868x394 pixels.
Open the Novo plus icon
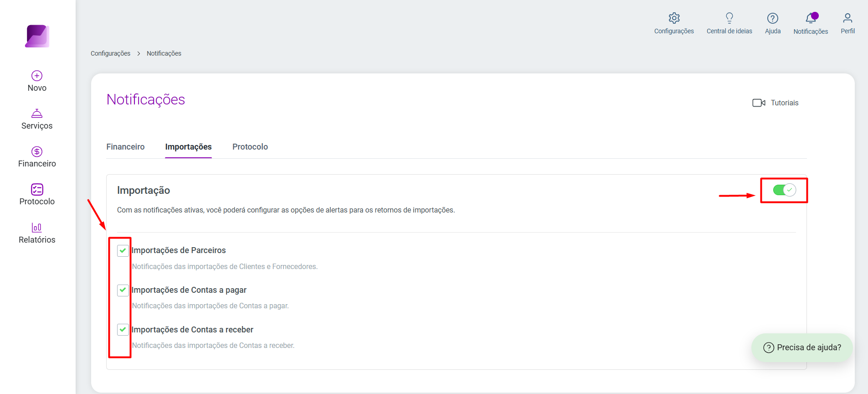point(37,76)
